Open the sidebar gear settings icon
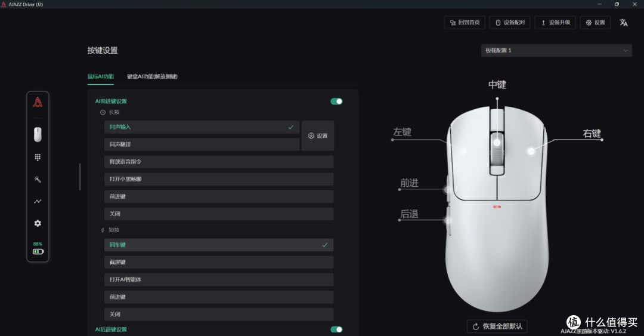The image size is (644, 336). pos(38,223)
